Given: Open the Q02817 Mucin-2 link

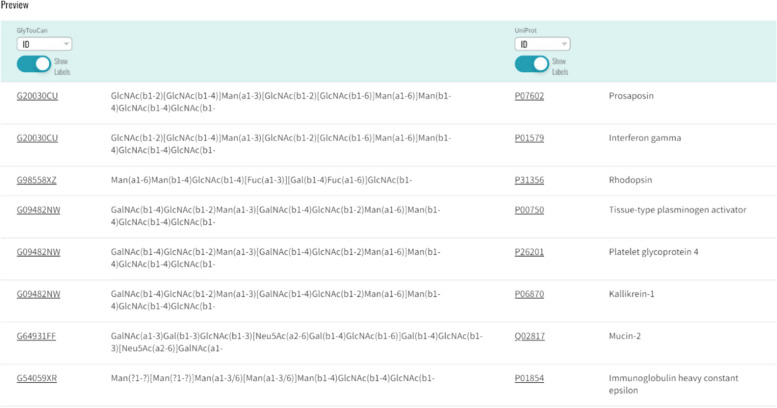Looking at the screenshot, I should (529, 336).
